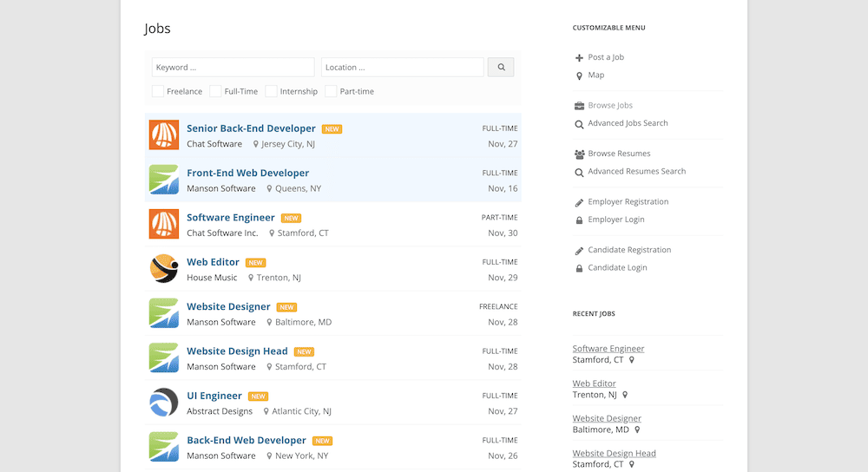
Task: Click the lock icon beside Employer Login
Action: (579, 220)
